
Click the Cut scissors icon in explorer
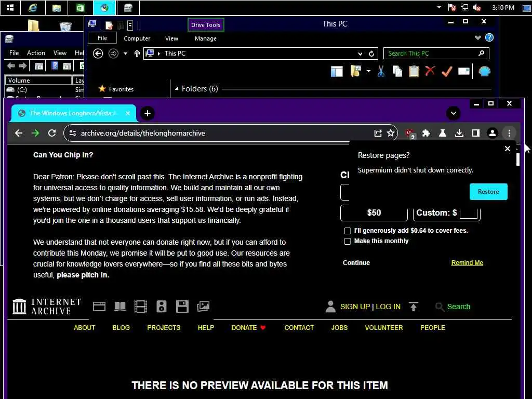coord(381,72)
